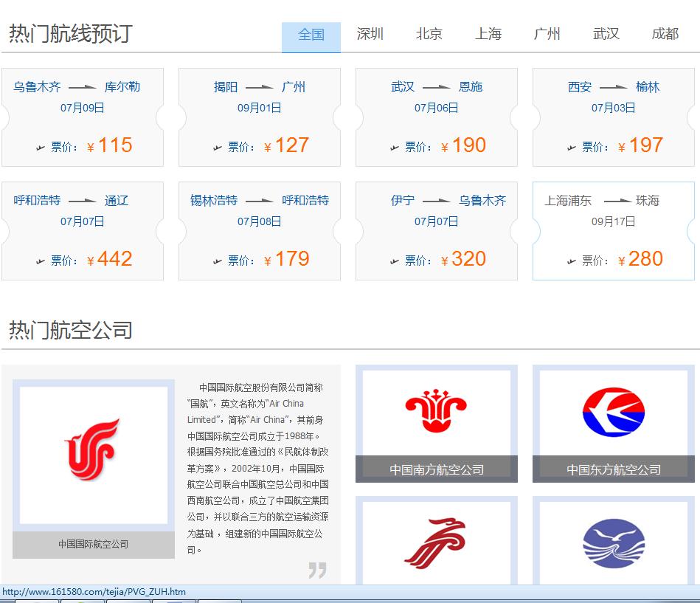This screenshot has width=700, height=603.
Task: Click the status bar URL PVG_ZUH.htm
Action: (94, 592)
